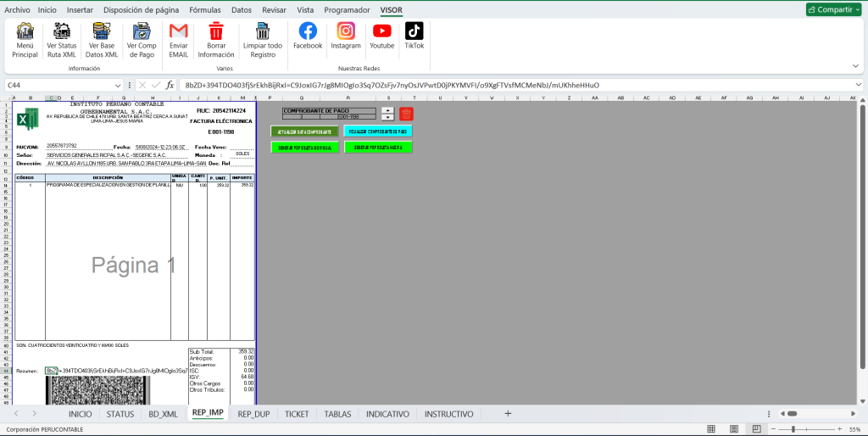Switch to the BD_XML sheet tab
This screenshot has width=868, height=436.
click(164, 414)
